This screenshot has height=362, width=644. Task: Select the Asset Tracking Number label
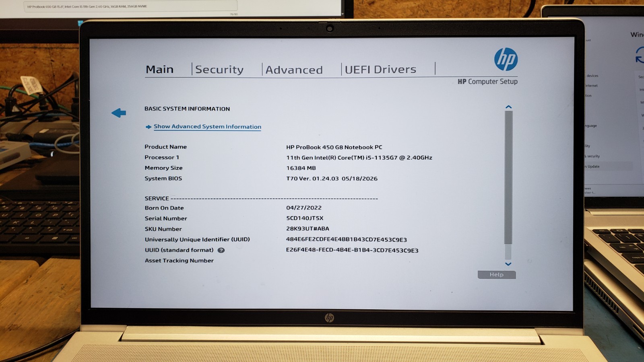179,261
